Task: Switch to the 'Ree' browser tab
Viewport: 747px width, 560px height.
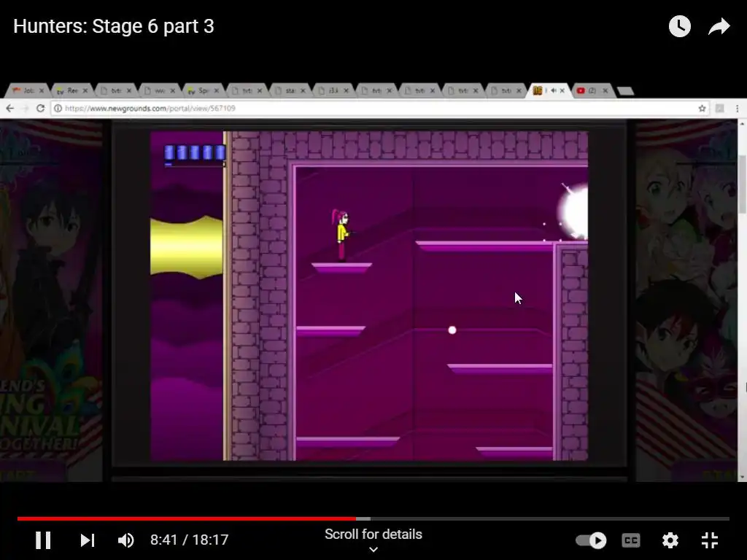Action: tap(71, 90)
